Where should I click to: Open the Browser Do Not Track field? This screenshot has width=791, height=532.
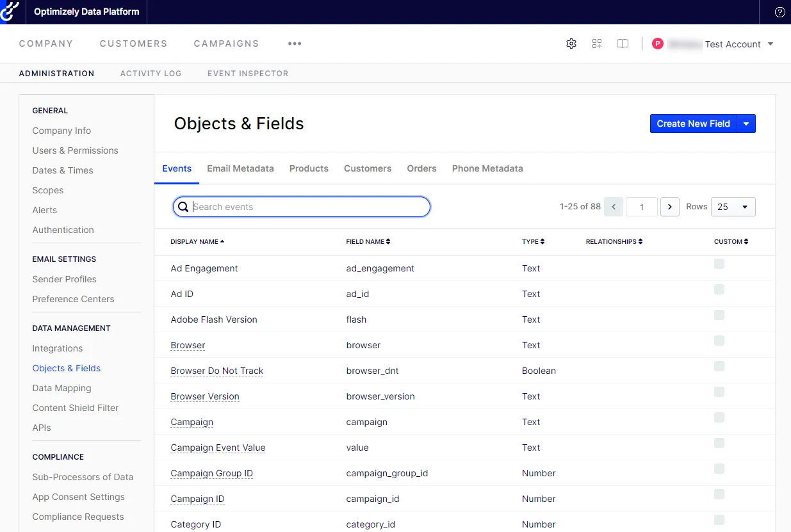[x=217, y=371]
